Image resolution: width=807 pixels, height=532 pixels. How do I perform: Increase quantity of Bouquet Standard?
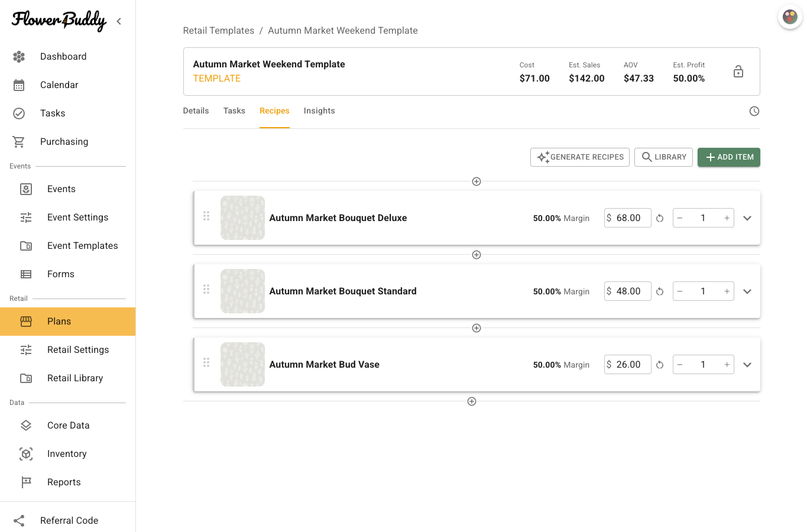point(727,291)
